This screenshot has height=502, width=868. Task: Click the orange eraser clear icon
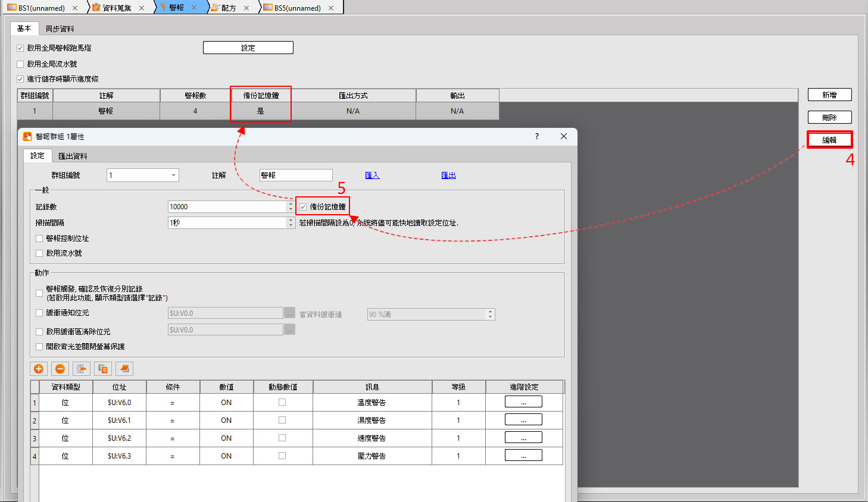coord(124,369)
